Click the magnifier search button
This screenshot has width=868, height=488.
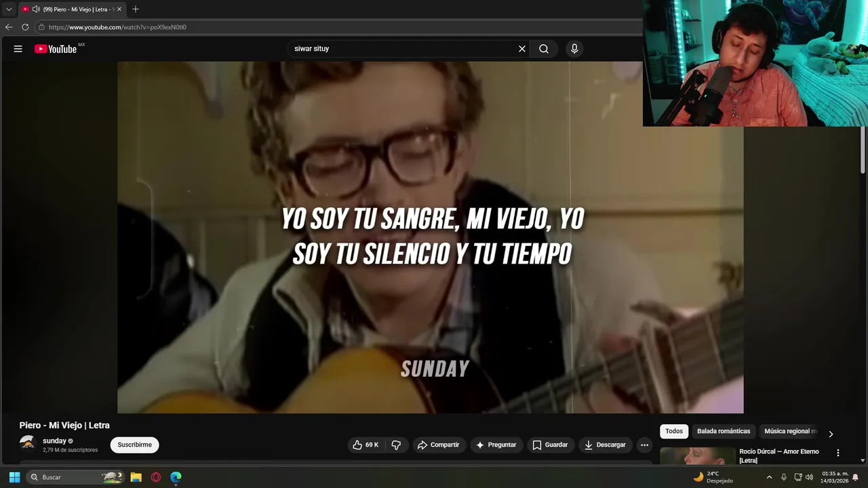[x=544, y=49]
